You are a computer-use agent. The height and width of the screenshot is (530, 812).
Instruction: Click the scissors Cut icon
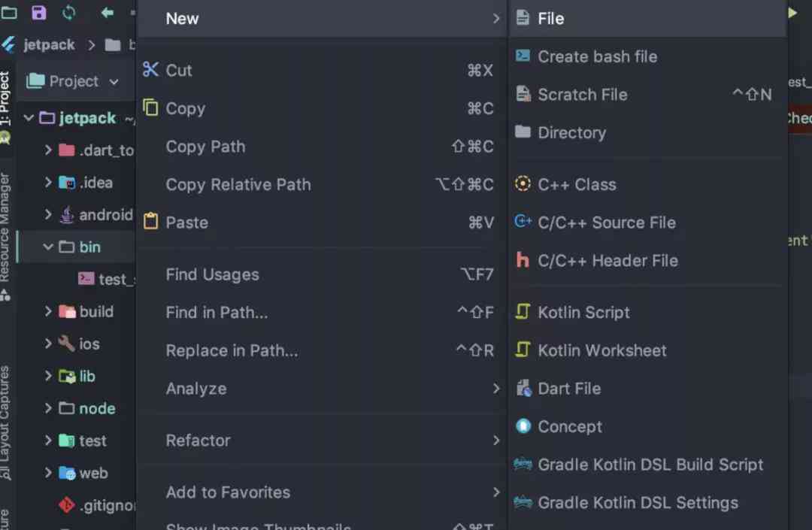(150, 69)
